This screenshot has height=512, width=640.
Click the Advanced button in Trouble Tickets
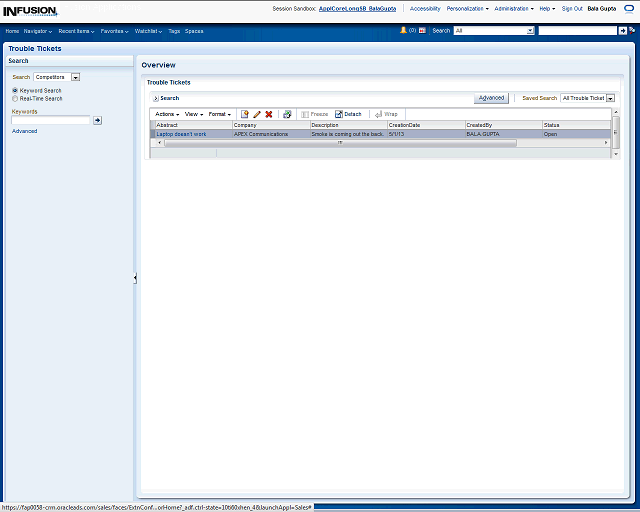[491, 98]
